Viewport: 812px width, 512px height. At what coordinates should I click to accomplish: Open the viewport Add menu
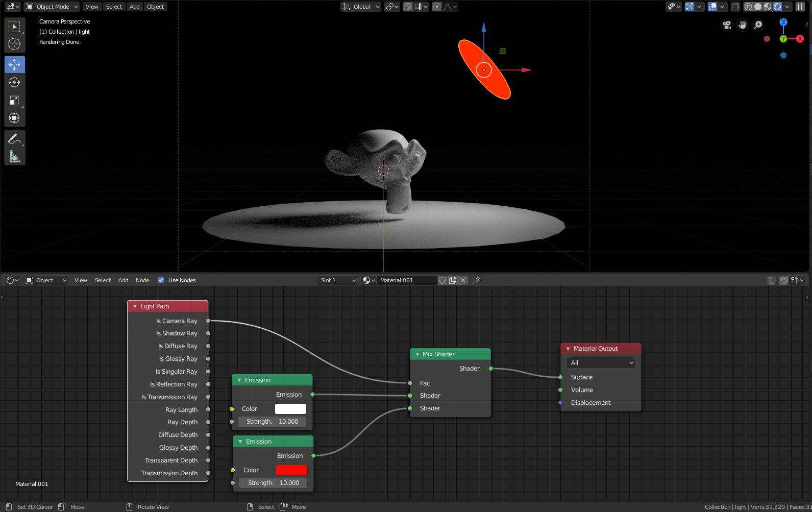coord(134,7)
